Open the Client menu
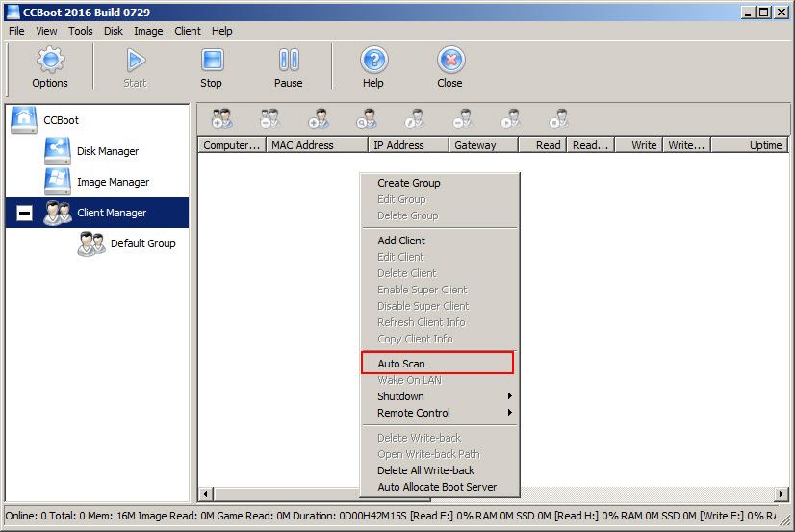Screen dimensions: 795x532 pos(188,31)
